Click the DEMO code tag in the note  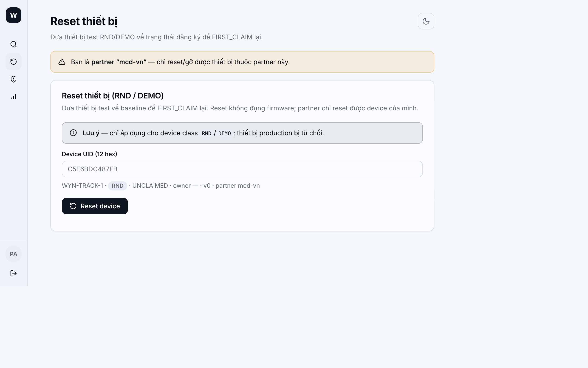click(224, 133)
